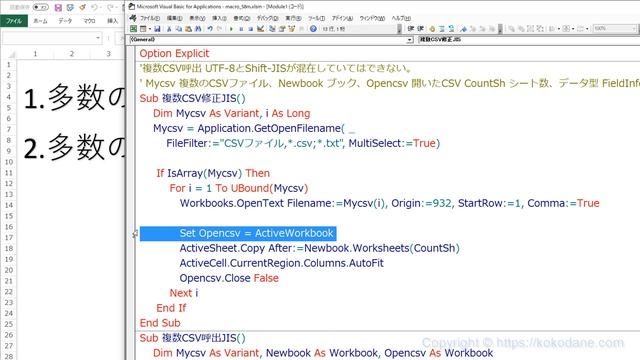Click the Cut scissors icon in VBA toolbar
The width and height of the screenshot is (640, 360).
(x=169, y=29)
